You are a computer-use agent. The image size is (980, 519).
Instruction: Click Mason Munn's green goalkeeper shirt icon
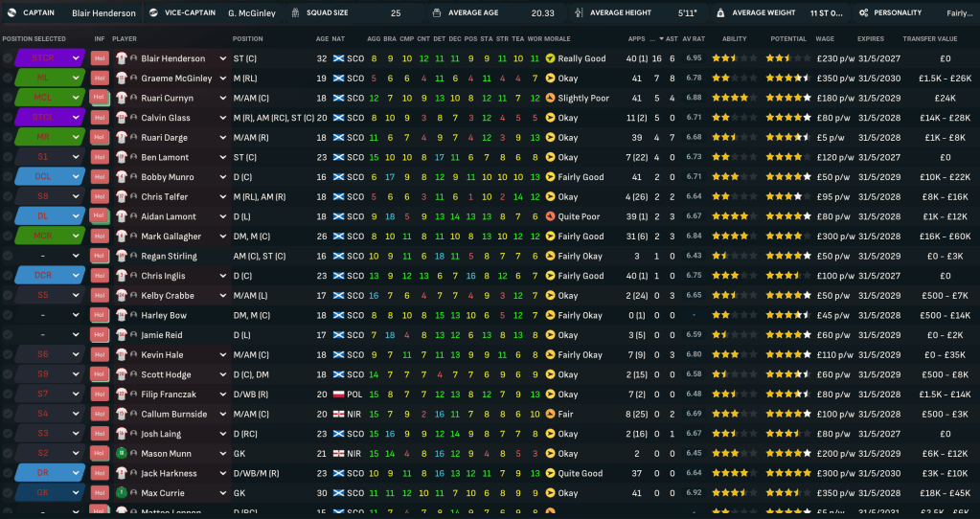tap(122, 454)
